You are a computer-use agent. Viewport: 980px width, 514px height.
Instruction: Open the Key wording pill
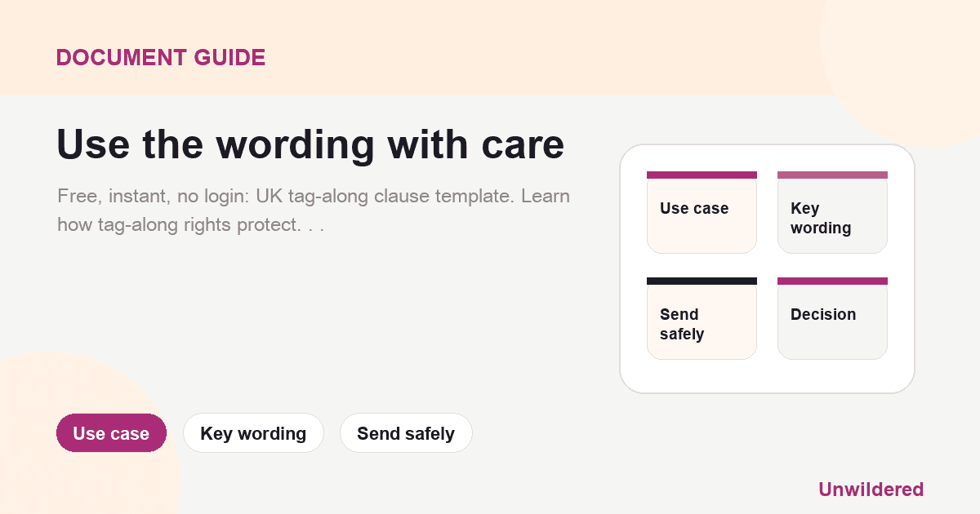point(253,433)
